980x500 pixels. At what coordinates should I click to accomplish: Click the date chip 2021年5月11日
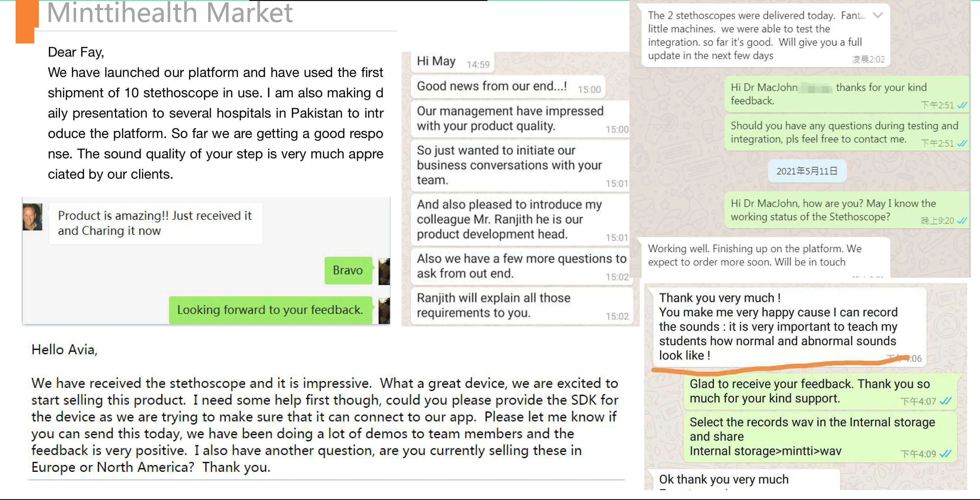tap(807, 171)
